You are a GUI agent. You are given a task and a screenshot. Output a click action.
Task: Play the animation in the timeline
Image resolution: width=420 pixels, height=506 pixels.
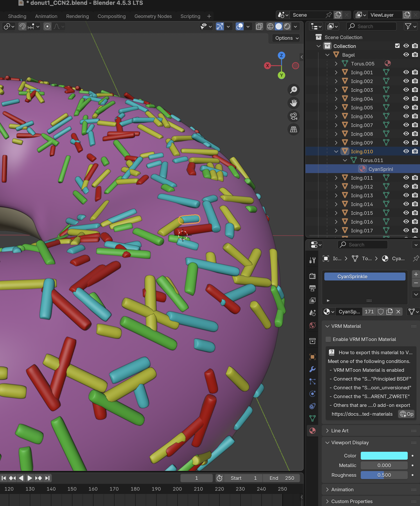coord(30,478)
